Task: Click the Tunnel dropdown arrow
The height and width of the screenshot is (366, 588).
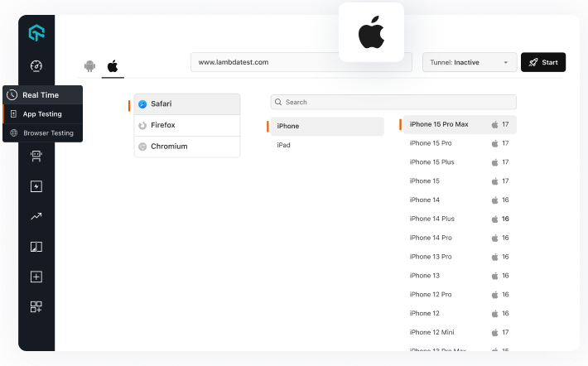Action: 505,62
